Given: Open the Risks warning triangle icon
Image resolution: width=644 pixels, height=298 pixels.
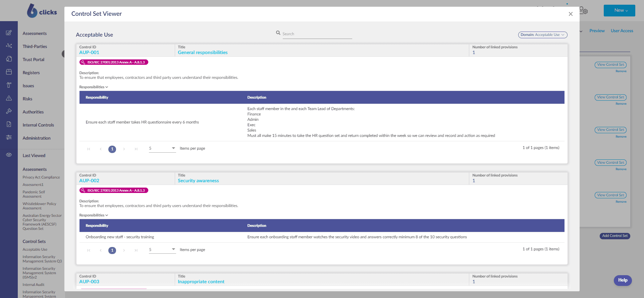Looking at the screenshot, I should (x=9, y=98).
